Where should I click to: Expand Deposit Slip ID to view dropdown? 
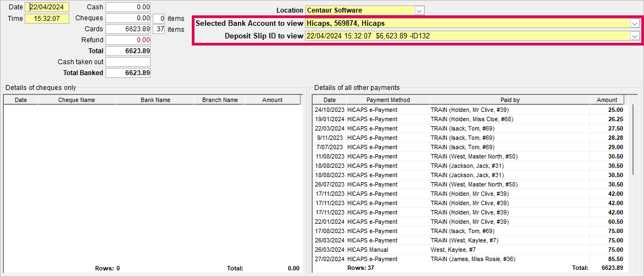click(635, 36)
